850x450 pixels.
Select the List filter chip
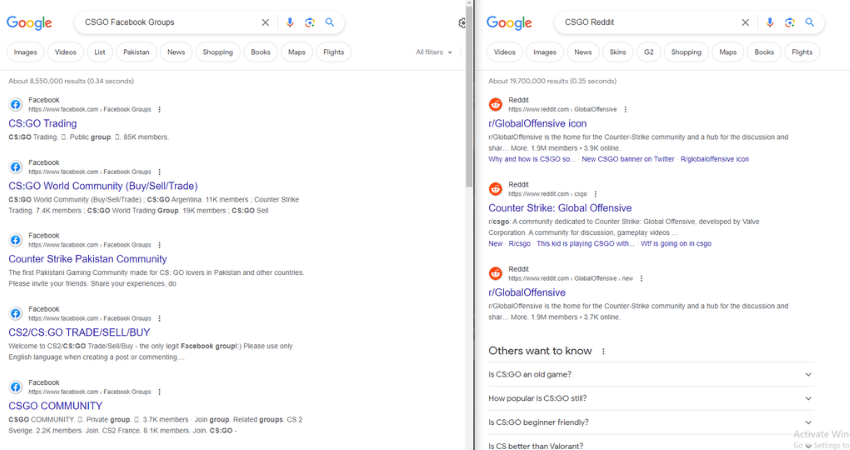click(100, 52)
